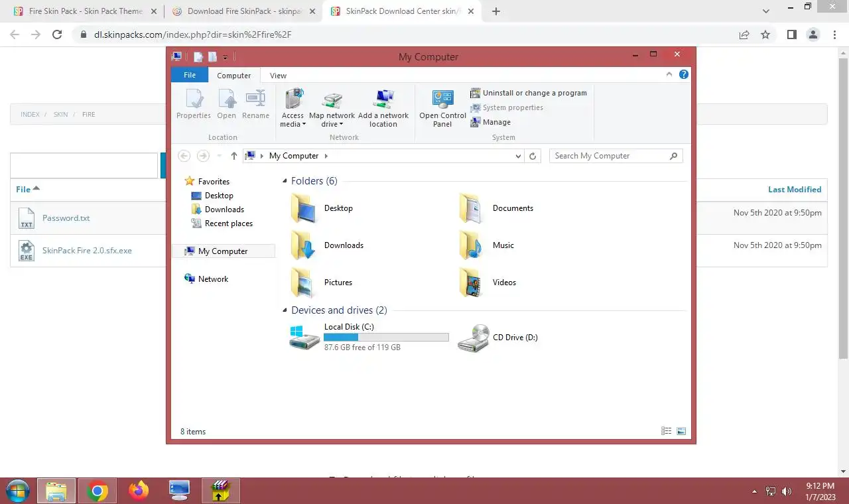Select the Local Disk (C:) drive icon

pos(304,338)
